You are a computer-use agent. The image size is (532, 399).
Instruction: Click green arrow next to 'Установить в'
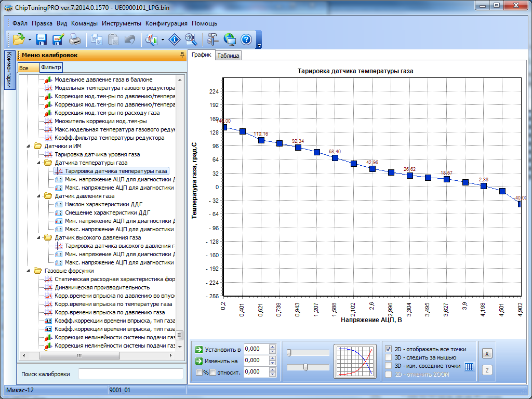point(199,349)
